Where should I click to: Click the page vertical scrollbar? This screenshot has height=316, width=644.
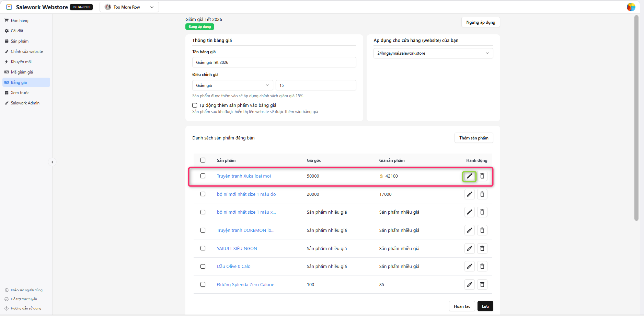coord(636,117)
